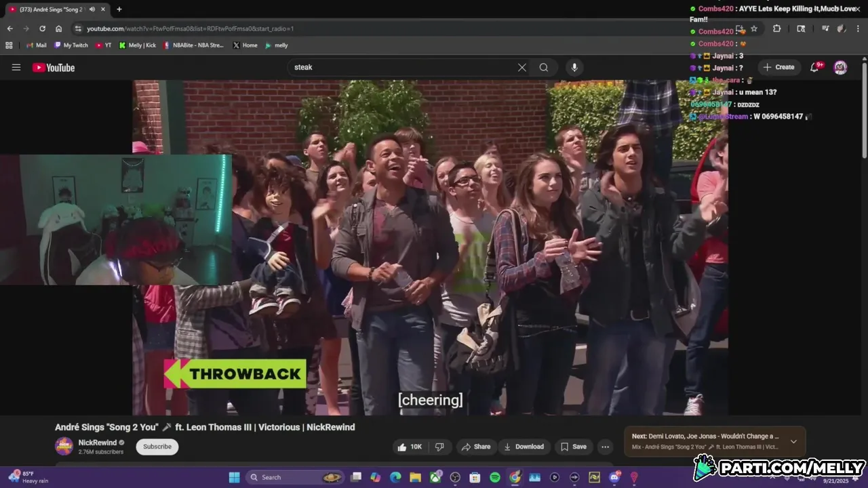868x488 pixels.
Task: Reload the current browser page
Action: coord(42,28)
